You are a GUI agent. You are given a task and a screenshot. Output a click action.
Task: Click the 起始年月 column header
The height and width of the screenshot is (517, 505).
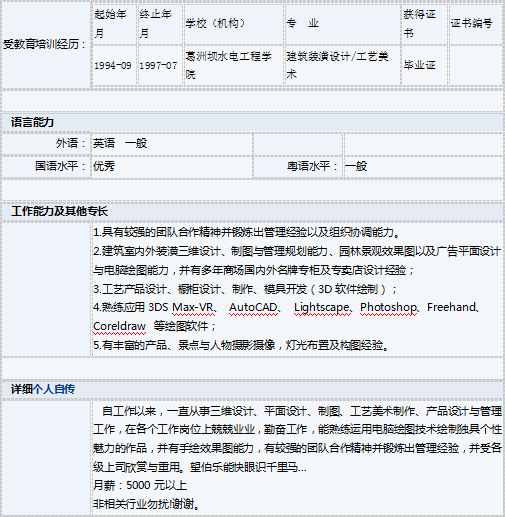(110, 23)
